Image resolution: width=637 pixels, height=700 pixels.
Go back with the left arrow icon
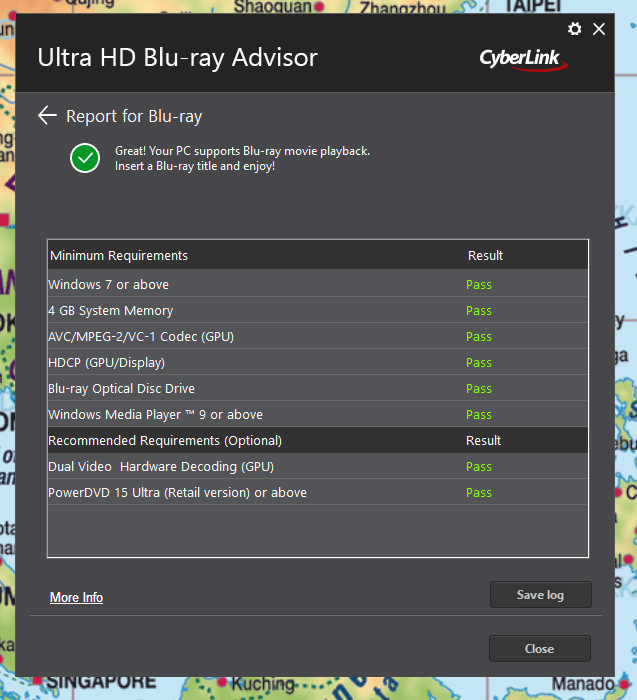point(47,116)
